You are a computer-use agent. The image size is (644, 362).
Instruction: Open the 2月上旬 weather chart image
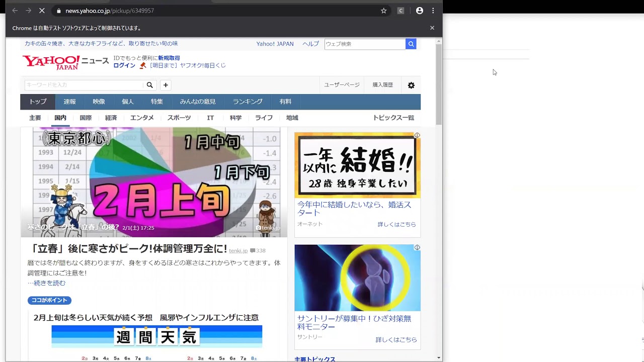pos(154,182)
